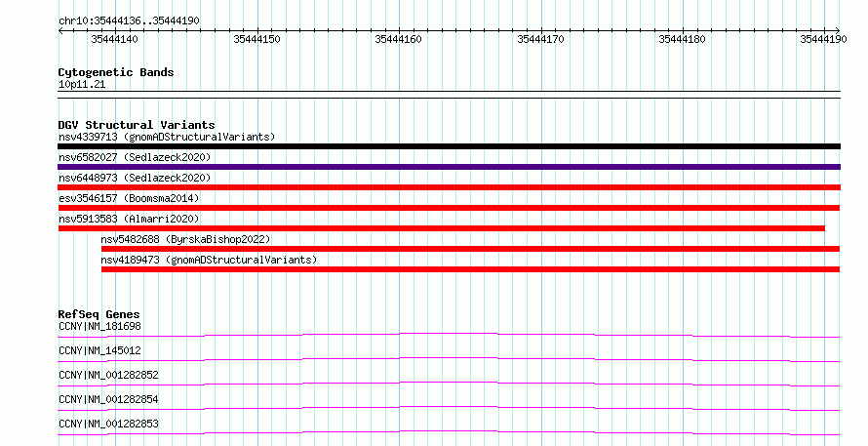Image resolution: width=868 pixels, height=446 pixels.
Task: Select the RefSeq Genes track title
Action: coord(99,314)
